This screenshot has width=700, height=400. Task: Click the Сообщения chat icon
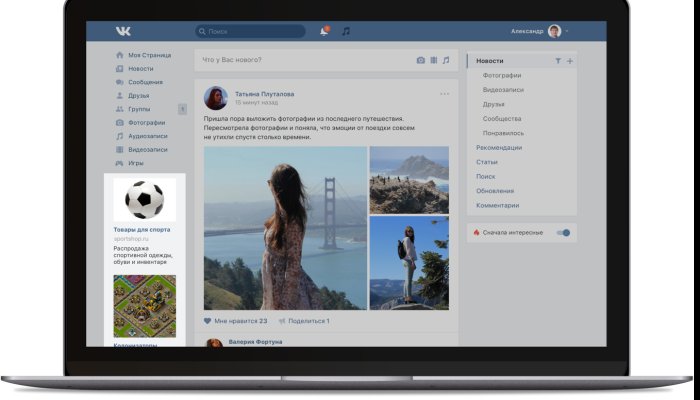click(x=119, y=82)
